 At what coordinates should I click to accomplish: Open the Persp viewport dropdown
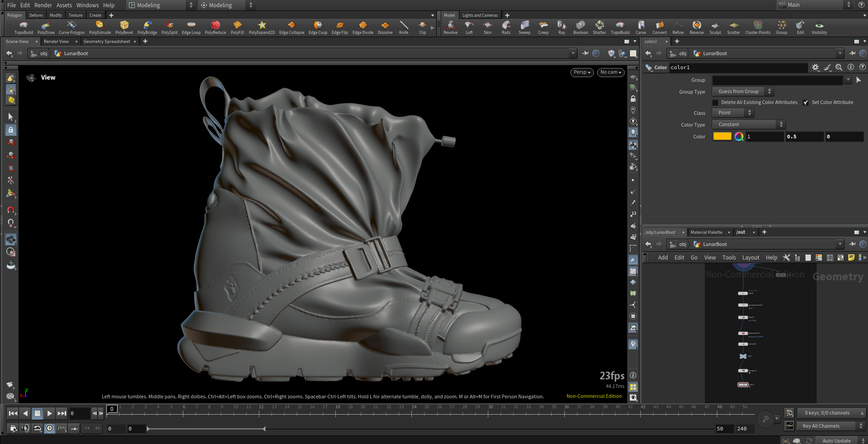[582, 72]
